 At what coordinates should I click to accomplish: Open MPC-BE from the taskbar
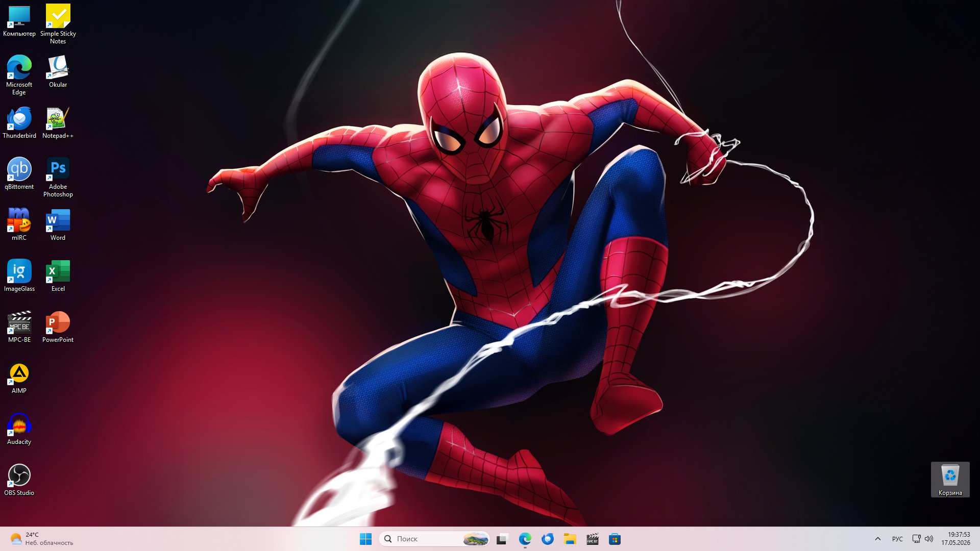click(593, 539)
